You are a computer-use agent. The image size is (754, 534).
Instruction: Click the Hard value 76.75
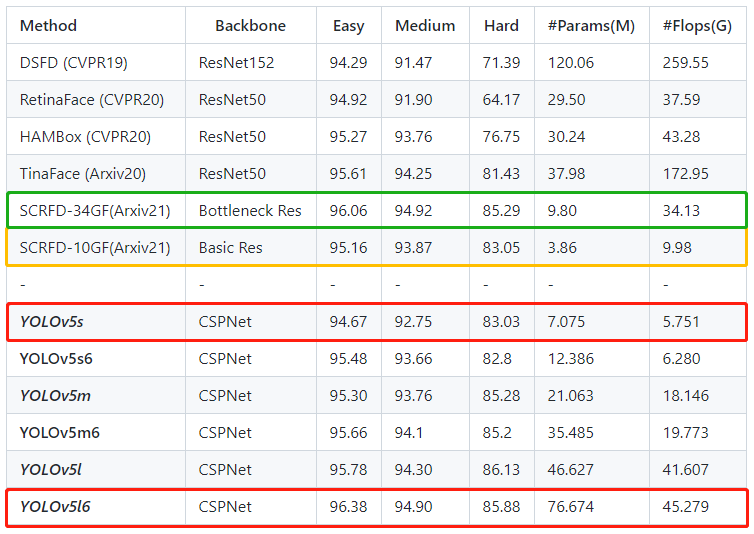pos(502,137)
